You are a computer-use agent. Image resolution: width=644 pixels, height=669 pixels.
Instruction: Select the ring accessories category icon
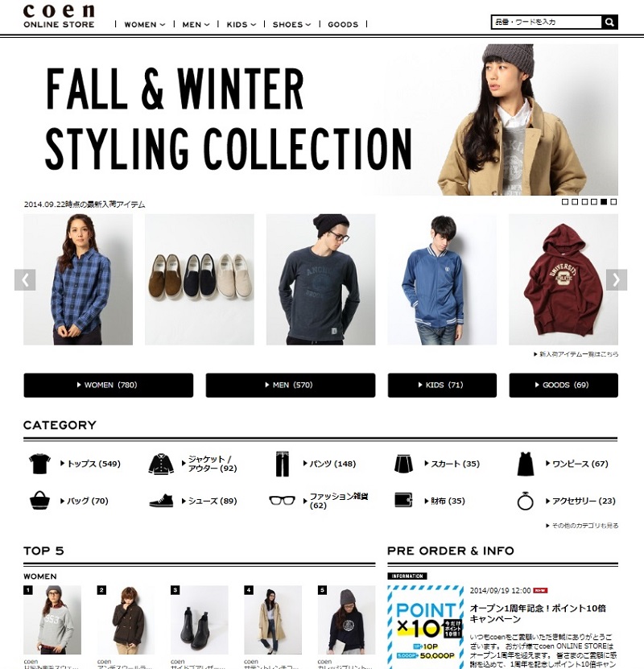coord(525,501)
